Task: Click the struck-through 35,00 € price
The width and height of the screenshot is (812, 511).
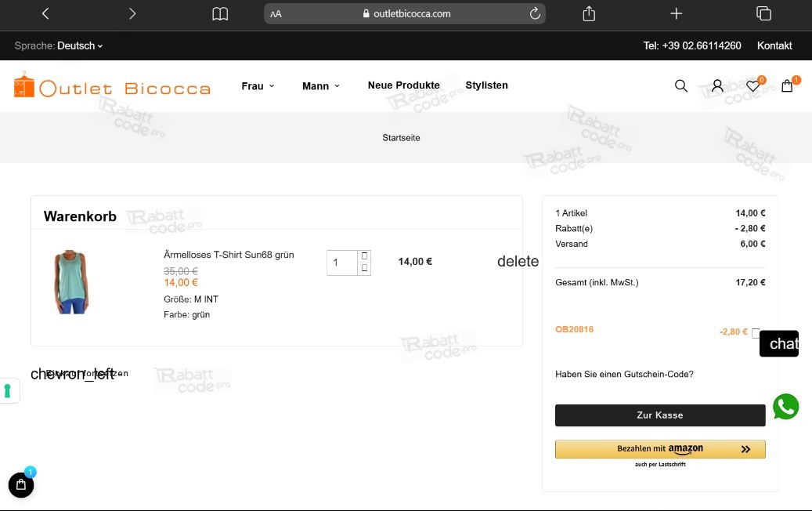Action: tap(181, 271)
